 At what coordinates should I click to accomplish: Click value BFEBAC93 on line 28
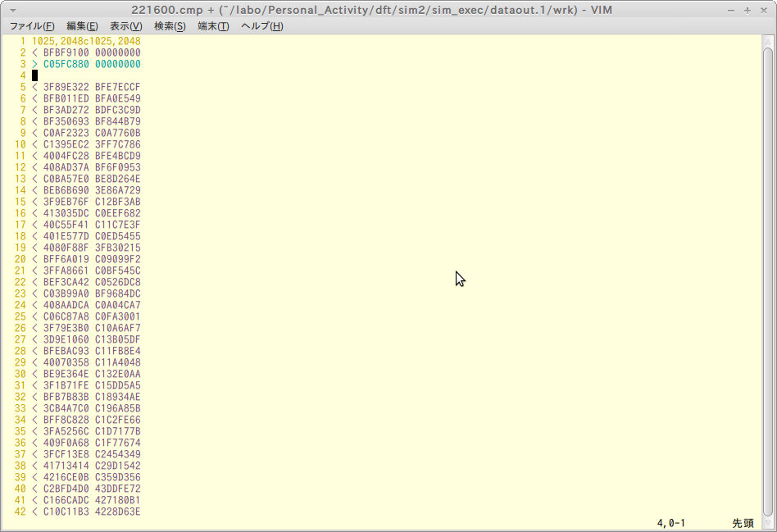point(66,351)
